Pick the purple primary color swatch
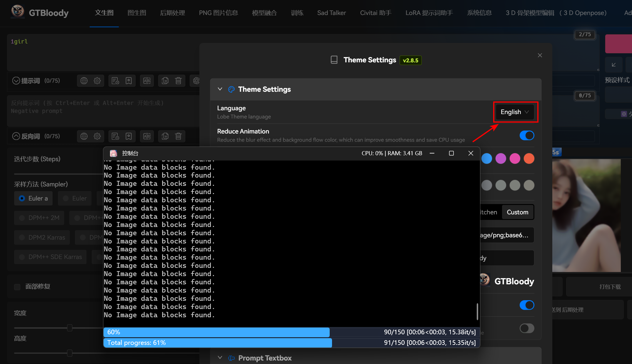Viewport: 632px width, 364px height. pos(501,158)
